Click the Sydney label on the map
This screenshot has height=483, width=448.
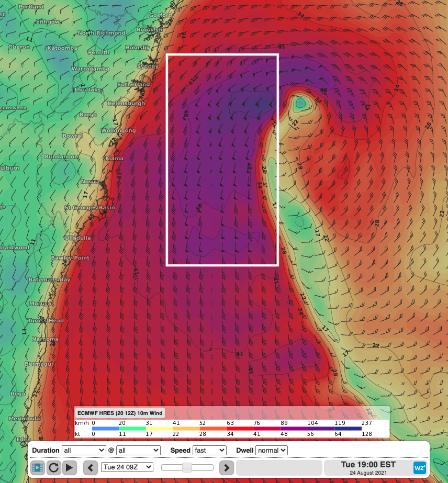(x=147, y=66)
